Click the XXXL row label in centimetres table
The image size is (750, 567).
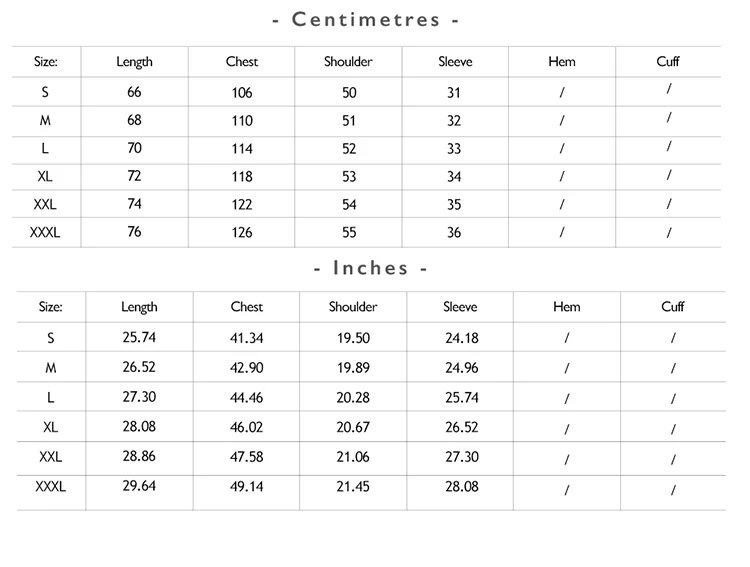pyautogui.click(x=45, y=233)
